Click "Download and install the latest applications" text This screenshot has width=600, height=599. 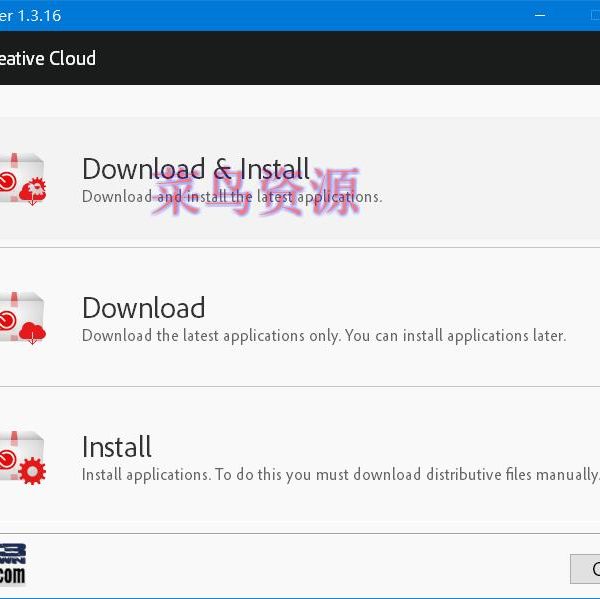pyautogui.click(x=231, y=197)
